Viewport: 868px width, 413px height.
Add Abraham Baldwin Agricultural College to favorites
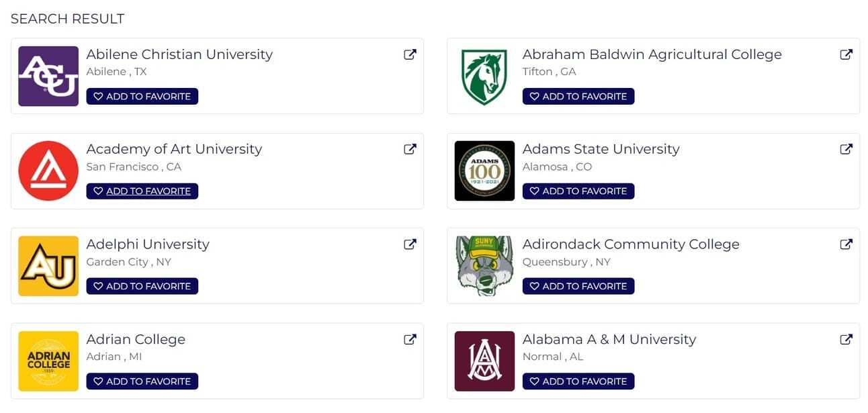point(578,96)
